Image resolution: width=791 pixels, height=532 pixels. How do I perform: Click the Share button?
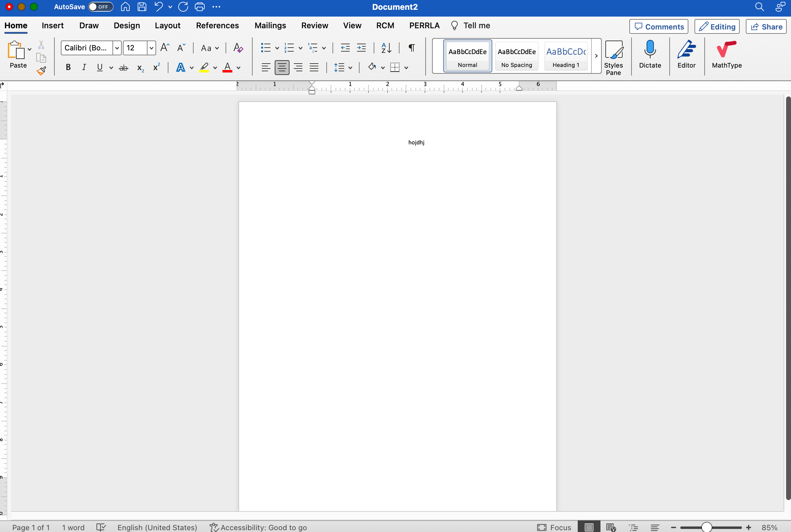point(766,26)
